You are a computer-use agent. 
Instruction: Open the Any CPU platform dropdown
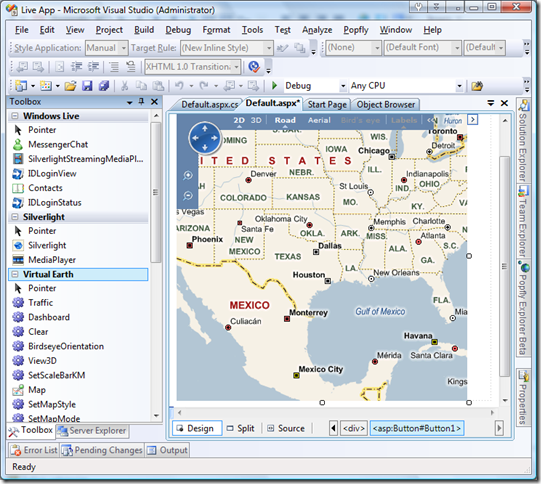click(459, 86)
